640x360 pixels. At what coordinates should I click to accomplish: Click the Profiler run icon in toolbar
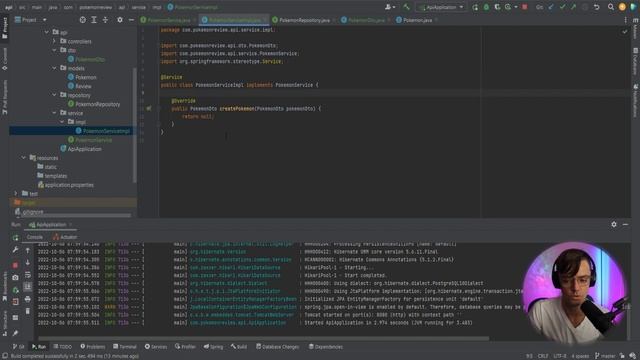coord(508,7)
